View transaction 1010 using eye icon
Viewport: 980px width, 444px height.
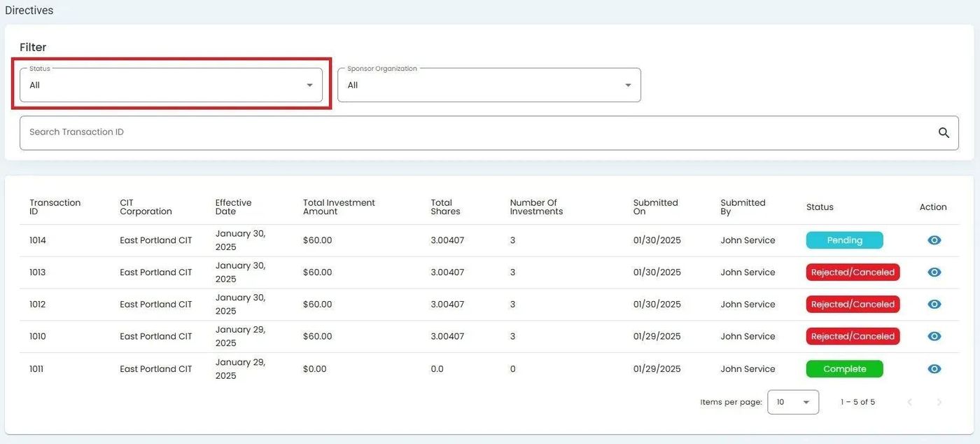[934, 337]
